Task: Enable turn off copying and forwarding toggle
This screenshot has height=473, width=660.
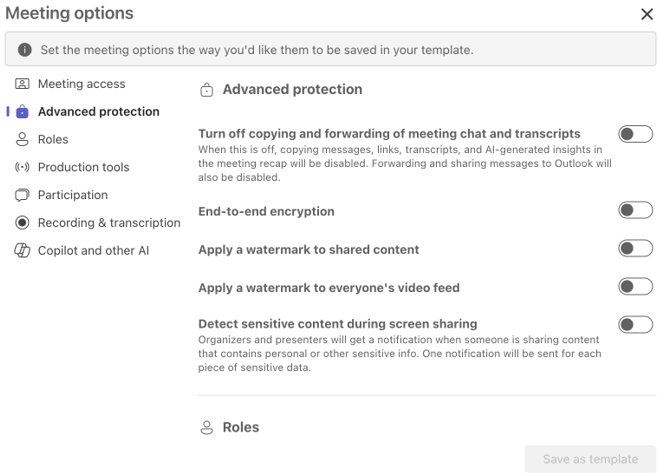Action: (x=635, y=134)
